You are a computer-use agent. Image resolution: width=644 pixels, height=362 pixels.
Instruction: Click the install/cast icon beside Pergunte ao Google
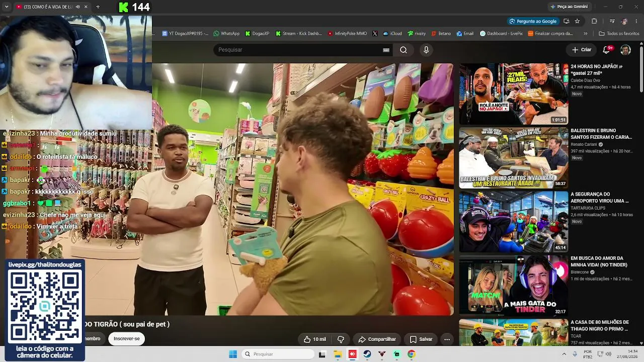566,21
